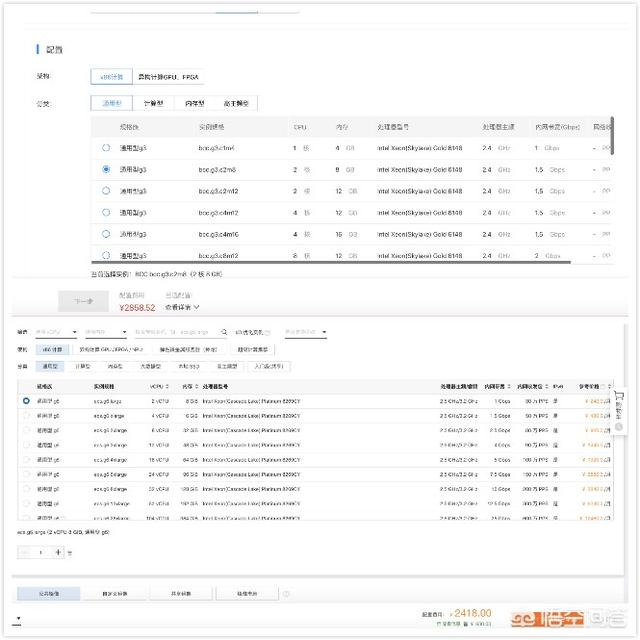Open the 超级计算集群 tab

253,349
